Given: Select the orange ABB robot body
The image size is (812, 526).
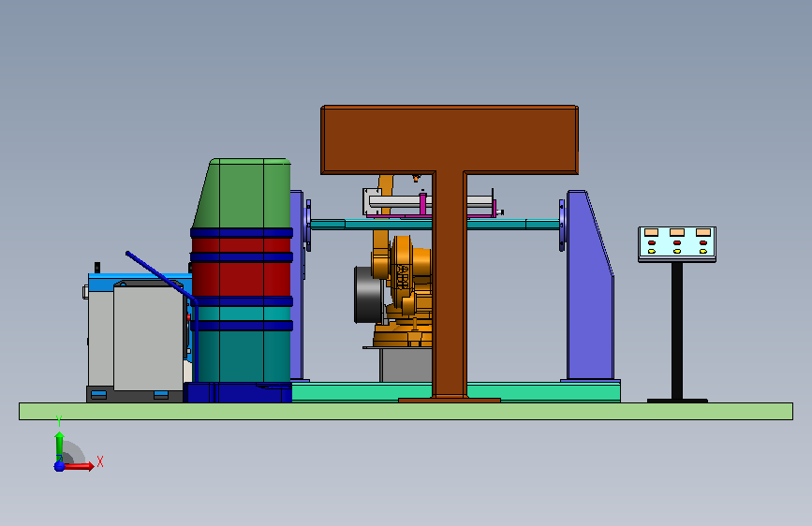Looking at the screenshot, I should coord(404,290).
